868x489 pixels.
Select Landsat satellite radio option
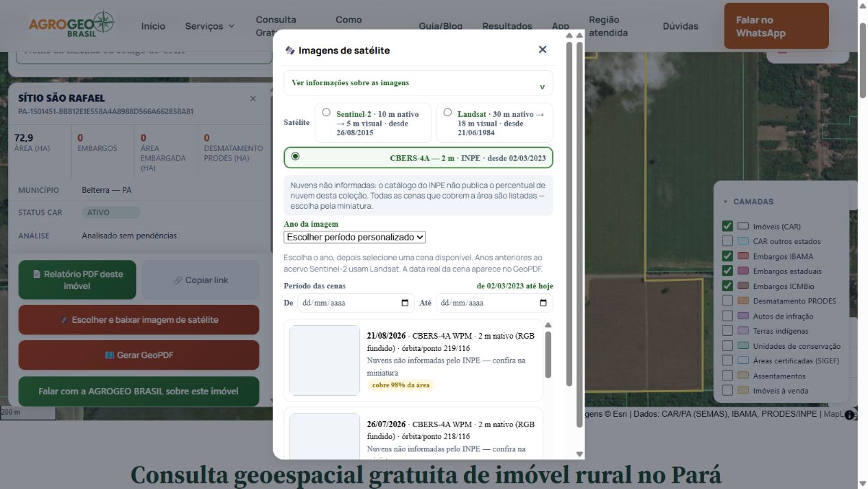point(447,113)
